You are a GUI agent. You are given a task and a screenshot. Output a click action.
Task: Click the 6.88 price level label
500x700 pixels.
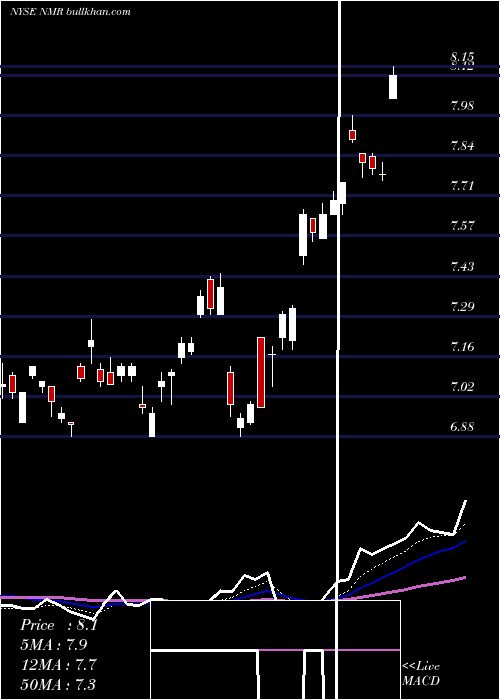tap(462, 426)
